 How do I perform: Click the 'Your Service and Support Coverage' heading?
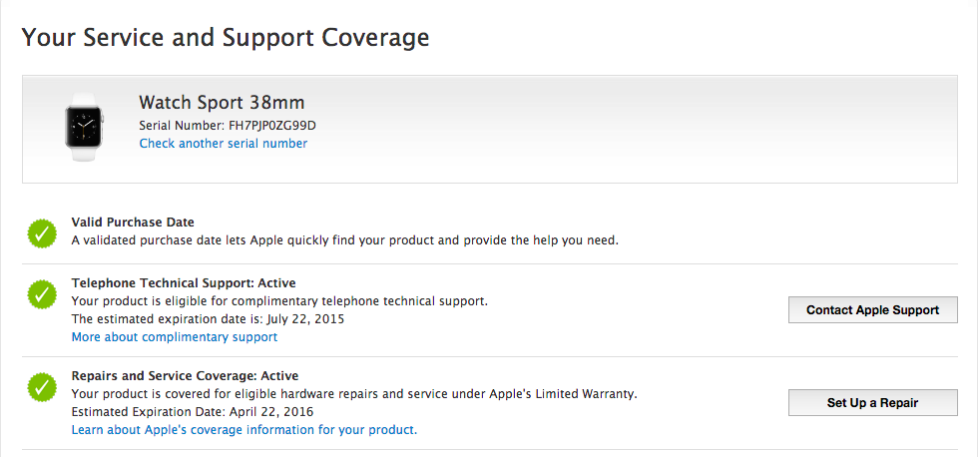[226, 38]
